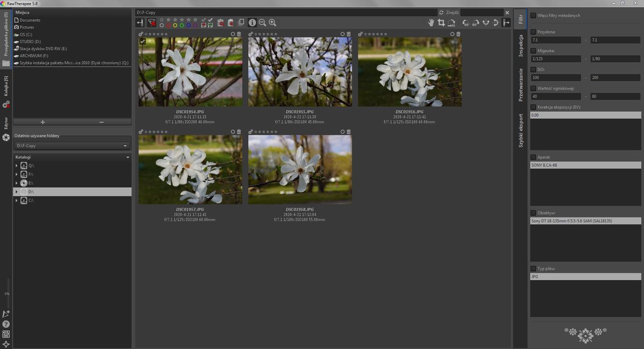This screenshot has height=349, width=644.
Task: Toggle the image info overlay icon
Action: coord(252,23)
